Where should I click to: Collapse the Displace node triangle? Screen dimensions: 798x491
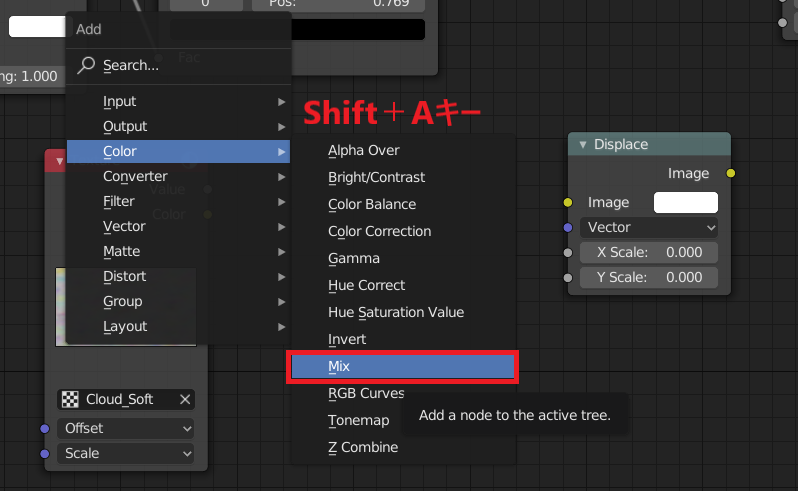click(583, 145)
